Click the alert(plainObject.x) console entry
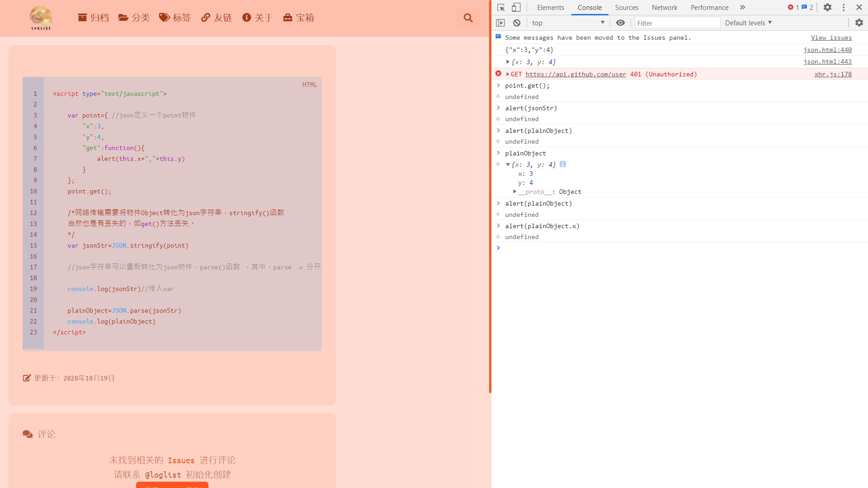 pos(542,226)
